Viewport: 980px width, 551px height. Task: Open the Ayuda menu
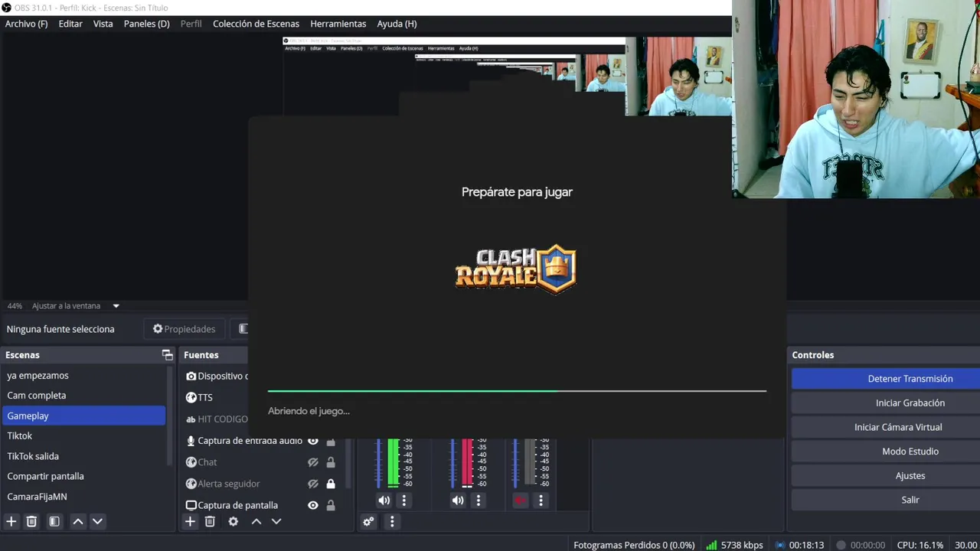tap(397, 24)
